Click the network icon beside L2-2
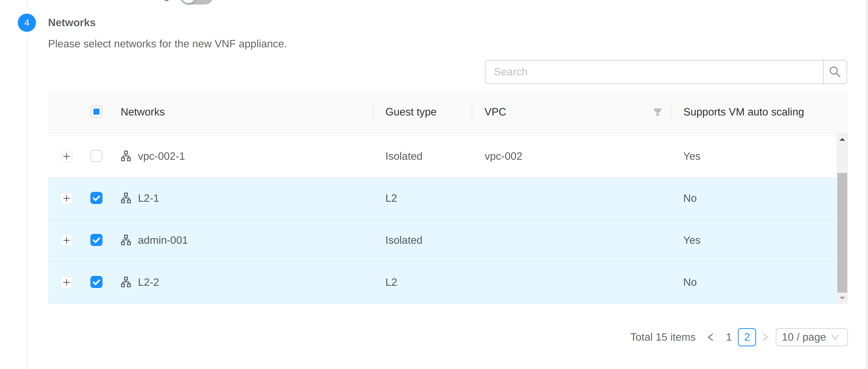868x369 pixels. (x=126, y=282)
